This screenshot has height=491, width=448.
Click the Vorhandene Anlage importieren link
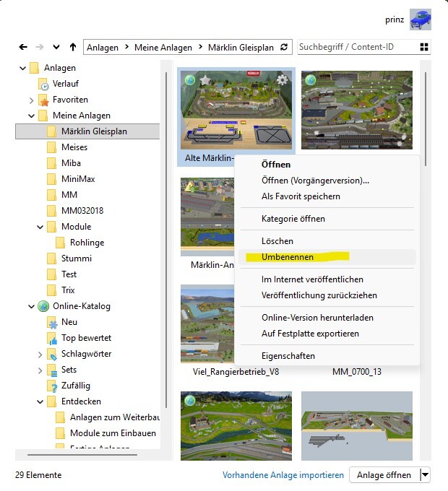pyautogui.click(x=283, y=475)
